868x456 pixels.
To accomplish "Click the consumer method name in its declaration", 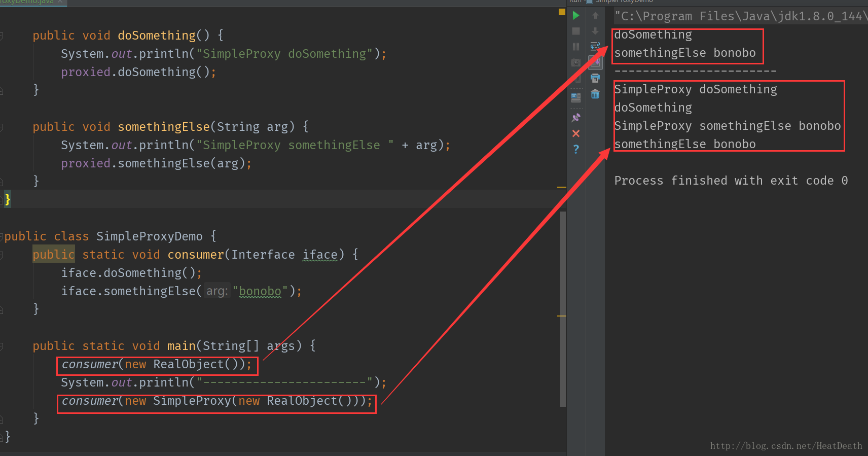I will (x=196, y=255).
